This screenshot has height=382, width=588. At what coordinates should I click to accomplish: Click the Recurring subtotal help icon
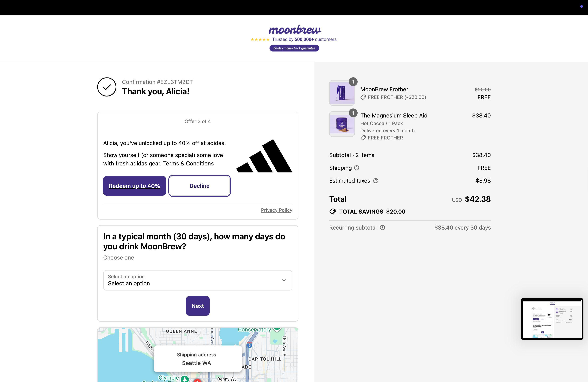click(382, 228)
